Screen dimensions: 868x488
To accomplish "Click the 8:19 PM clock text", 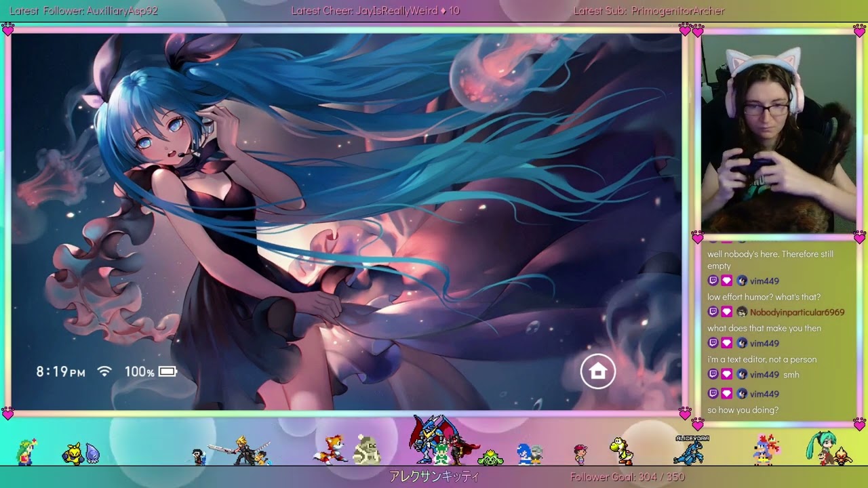I will click(x=60, y=371).
